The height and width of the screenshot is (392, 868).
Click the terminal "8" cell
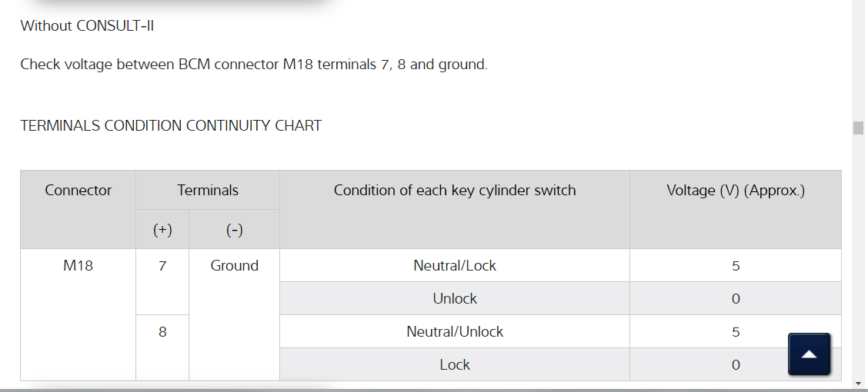[x=162, y=332]
